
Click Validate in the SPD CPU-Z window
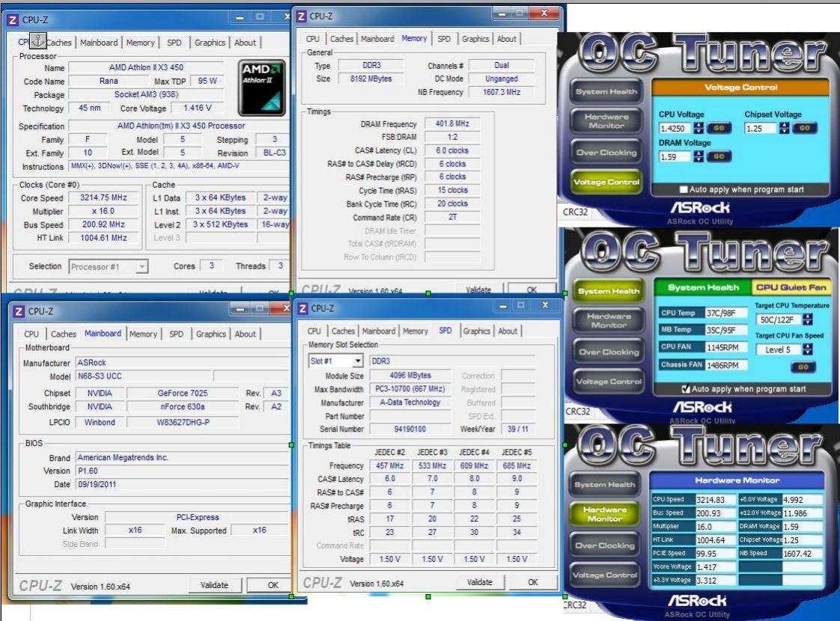click(x=479, y=582)
